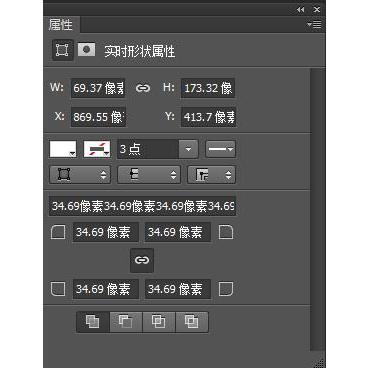Image resolution: width=370 pixels, height=368 pixels.
Task: Click the H height input field
Action: click(x=208, y=88)
